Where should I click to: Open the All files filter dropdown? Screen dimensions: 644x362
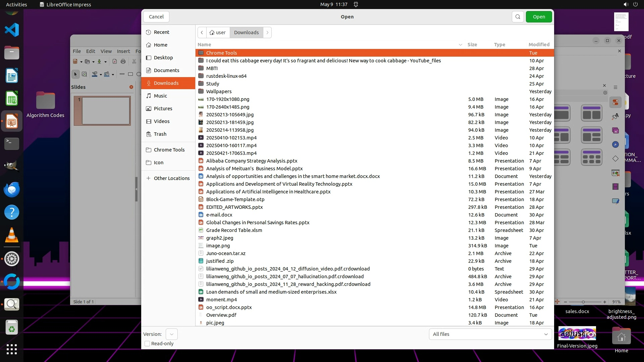pyautogui.click(x=490, y=334)
